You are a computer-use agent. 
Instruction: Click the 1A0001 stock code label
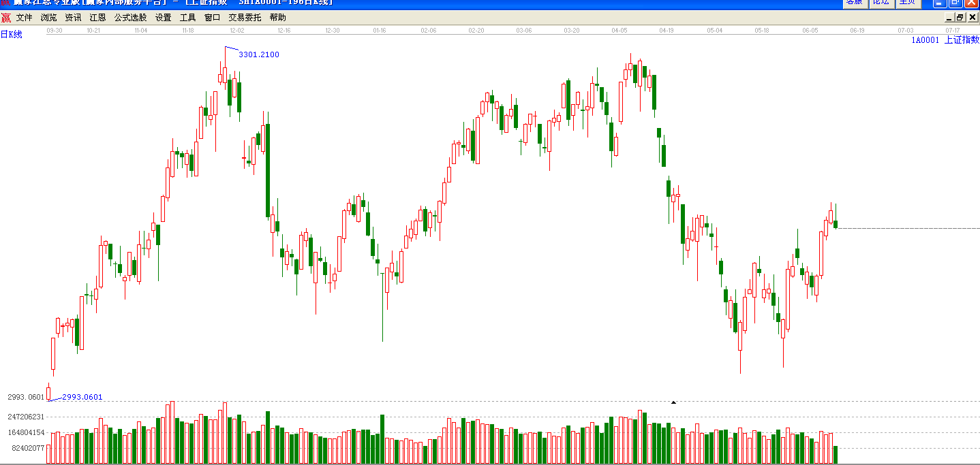pos(925,40)
